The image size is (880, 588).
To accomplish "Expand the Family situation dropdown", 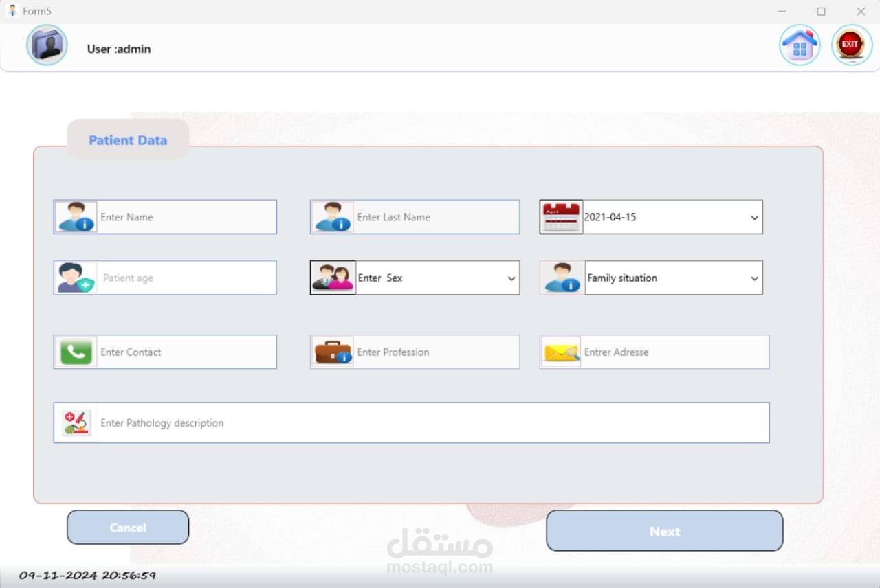I will 754,278.
